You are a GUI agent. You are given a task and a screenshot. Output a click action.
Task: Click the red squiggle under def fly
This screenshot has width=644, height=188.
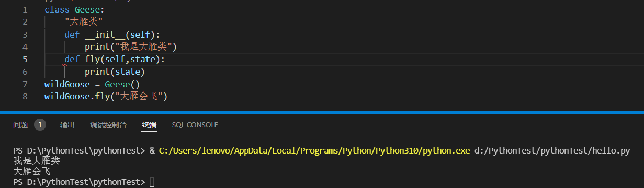point(66,65)
